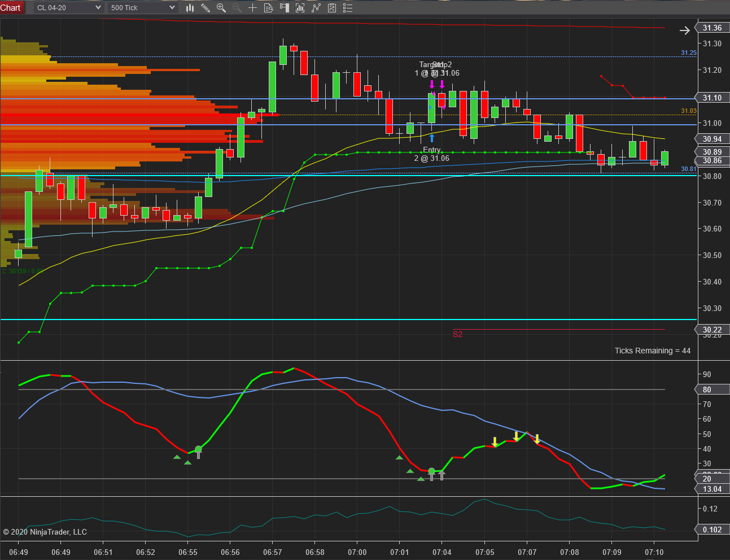
Task: Click the 30.70 price axis label
Action: click(x=712, y=202)
